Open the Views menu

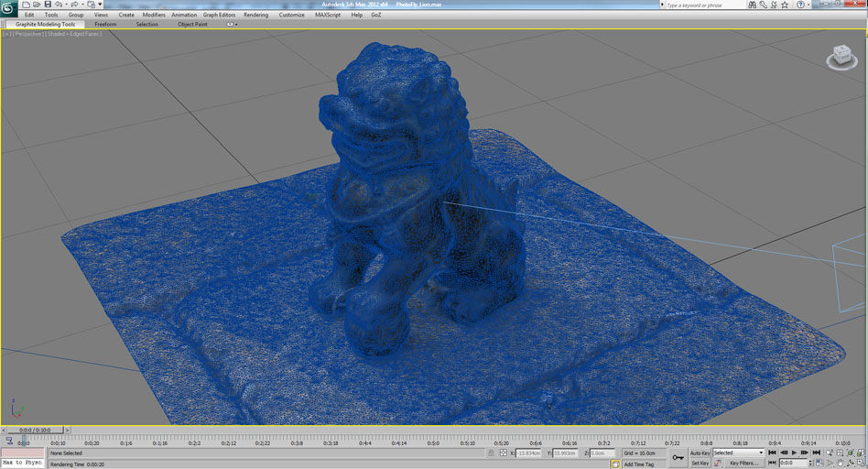101,15
